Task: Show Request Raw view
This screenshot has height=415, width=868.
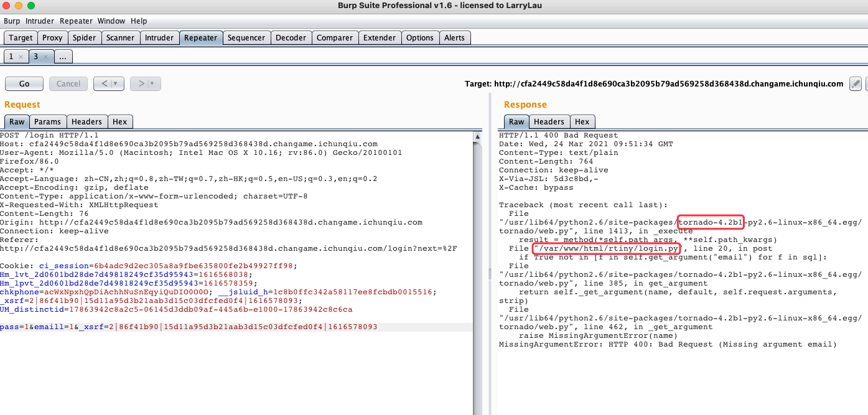Action: click(x=17, y=122)
